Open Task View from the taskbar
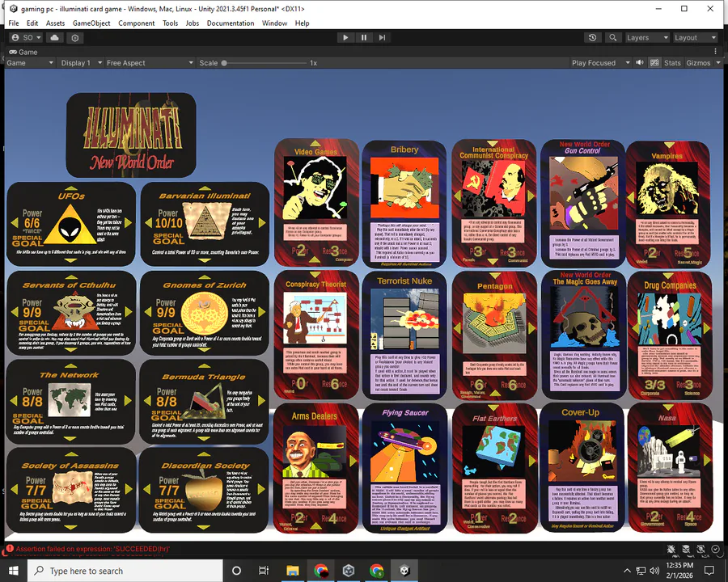 point(264,571)
